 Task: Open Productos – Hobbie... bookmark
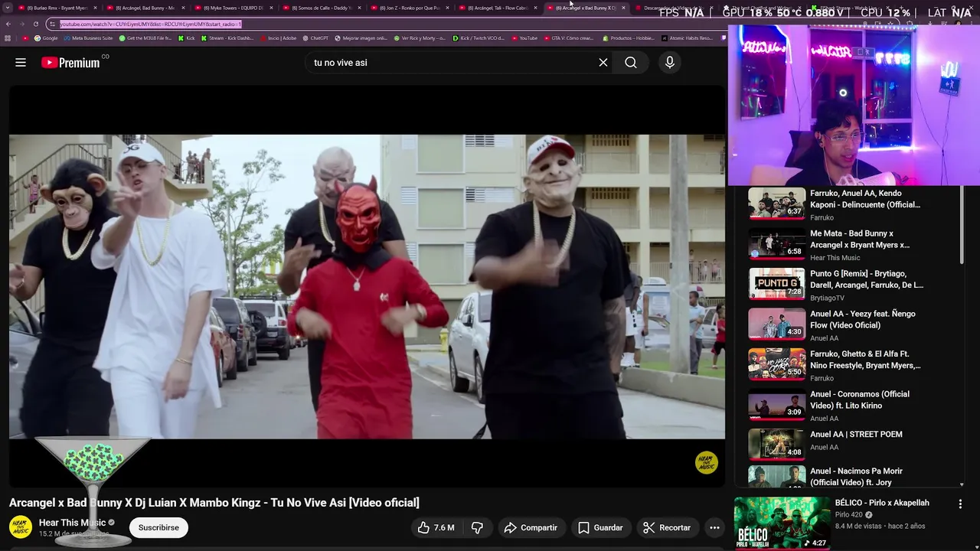pos(629,38)
